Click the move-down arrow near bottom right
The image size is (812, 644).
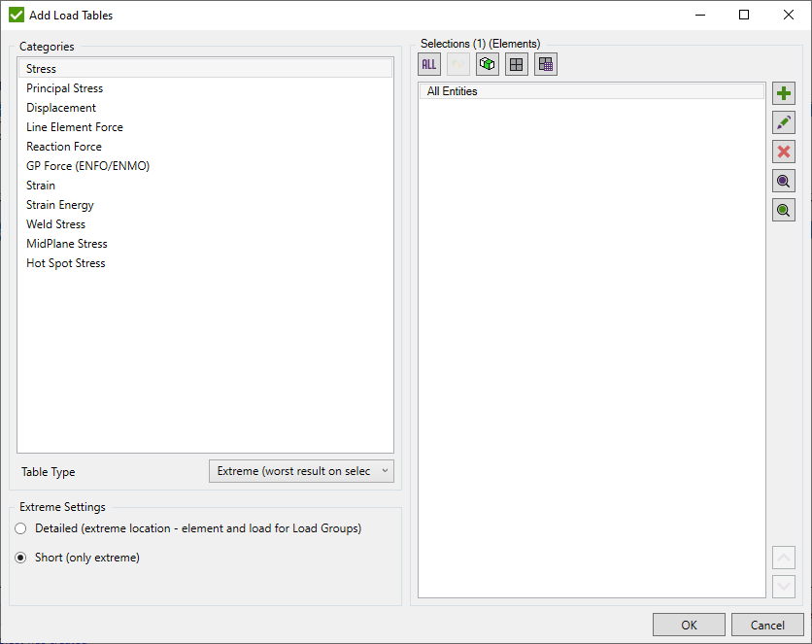tap(783, 585)
